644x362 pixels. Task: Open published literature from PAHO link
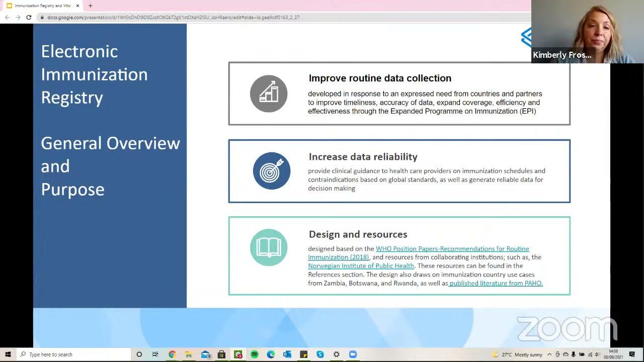496,283
